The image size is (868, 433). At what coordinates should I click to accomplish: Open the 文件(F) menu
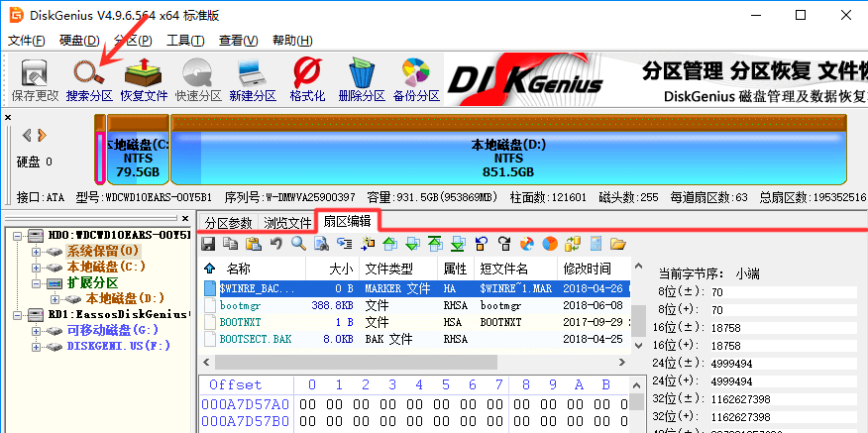27,41
